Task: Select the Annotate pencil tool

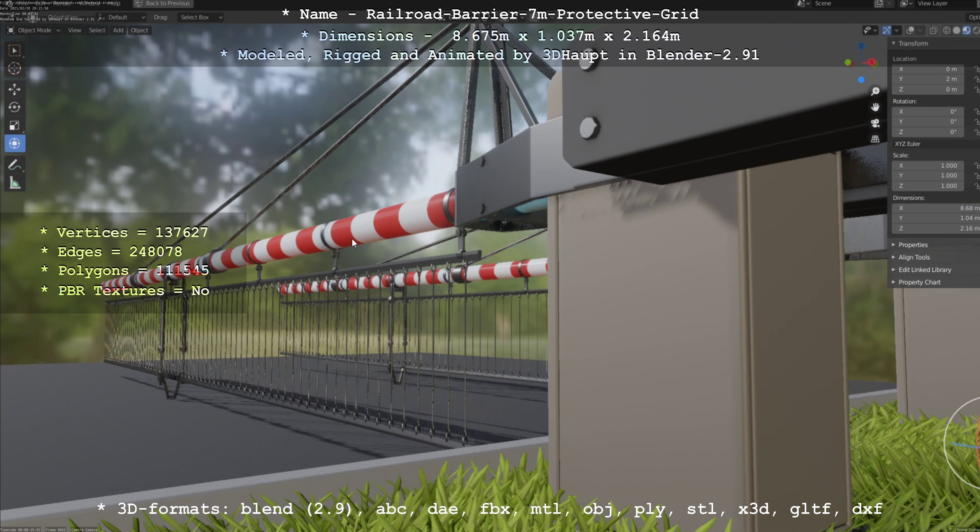Action: pos(15,165)
